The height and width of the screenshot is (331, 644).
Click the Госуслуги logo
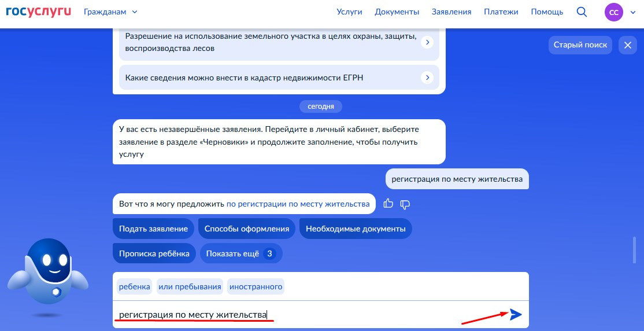click(39, 12)
